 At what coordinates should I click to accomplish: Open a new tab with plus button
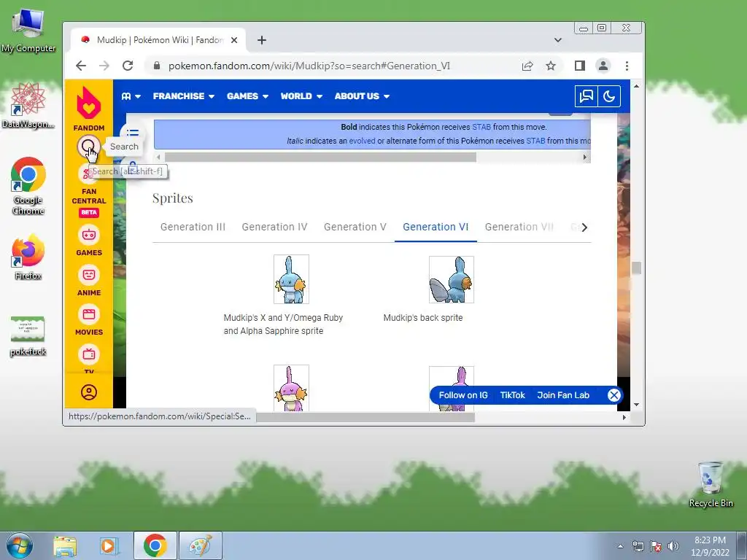262,40
